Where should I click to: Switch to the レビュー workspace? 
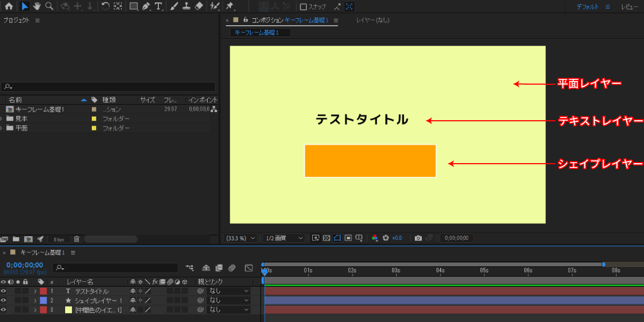629,7
